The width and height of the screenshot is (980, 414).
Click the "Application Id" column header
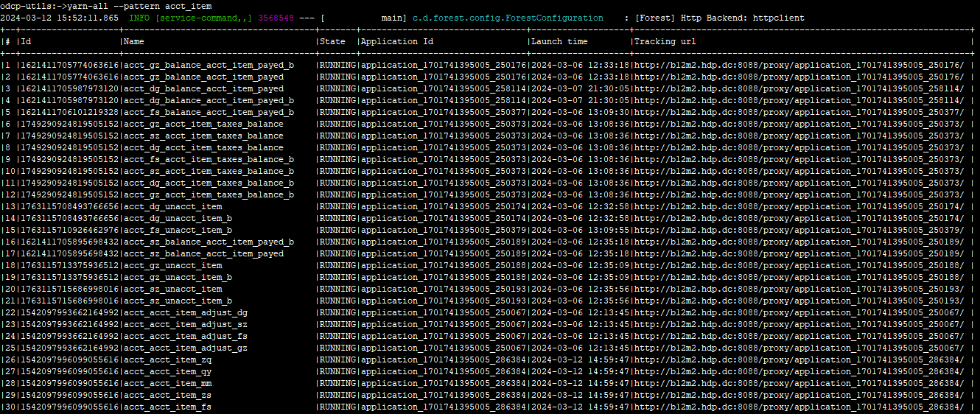point(398,41)
